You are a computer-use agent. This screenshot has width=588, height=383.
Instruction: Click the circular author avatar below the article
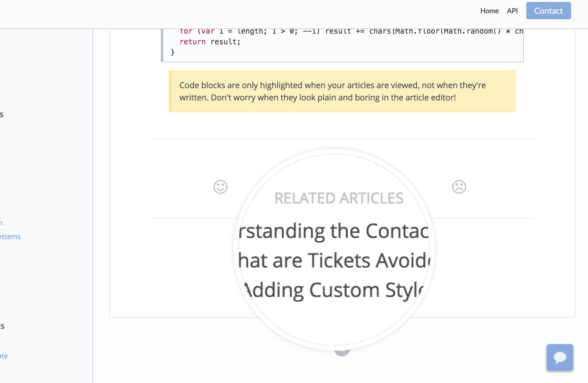click(x=342, y=350)
